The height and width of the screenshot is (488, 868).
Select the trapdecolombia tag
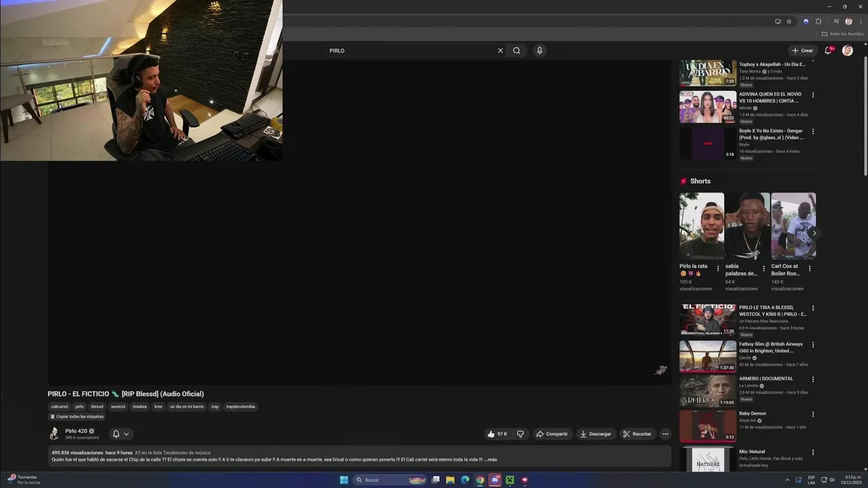(241, 407)
